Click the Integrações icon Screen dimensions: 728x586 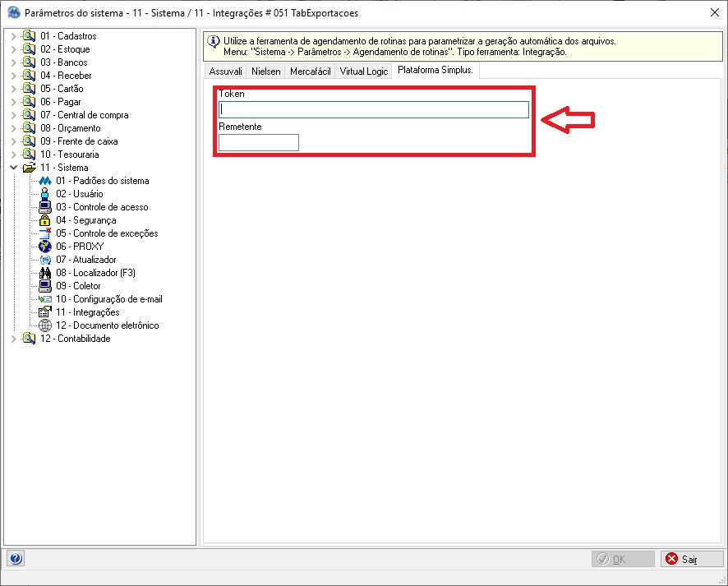click(45, 312)
